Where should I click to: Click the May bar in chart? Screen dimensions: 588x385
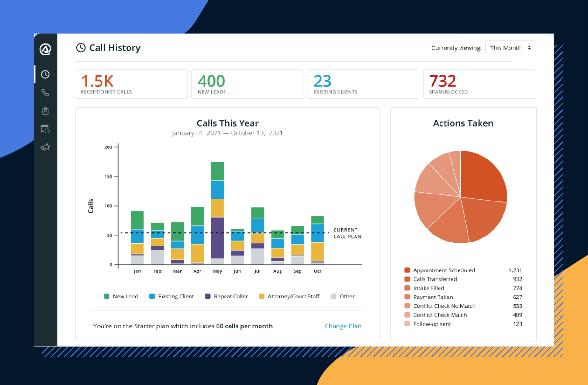[218, 213]
